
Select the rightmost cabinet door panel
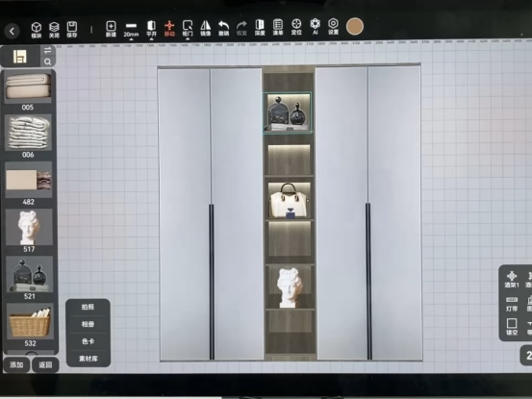coord(395,212)
